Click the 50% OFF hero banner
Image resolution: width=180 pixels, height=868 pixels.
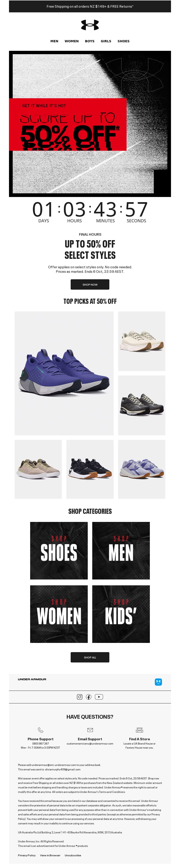[90, 124]
